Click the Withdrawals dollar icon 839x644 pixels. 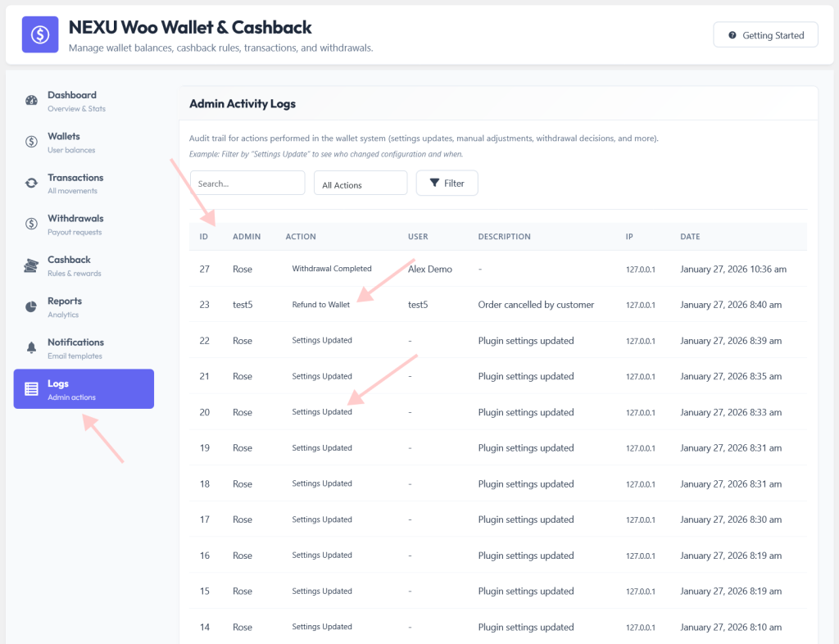tap(32, 224)
